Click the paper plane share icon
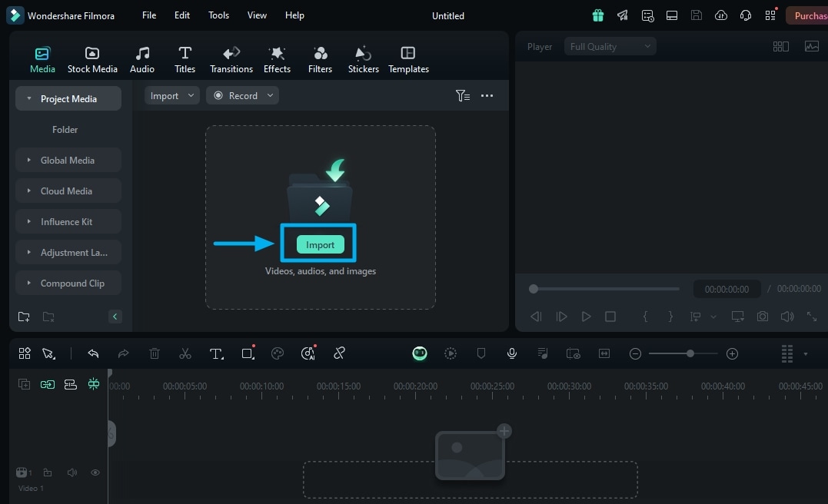This screenshot has width=828, height=504. pyautogui.click(x=623, y=15)
